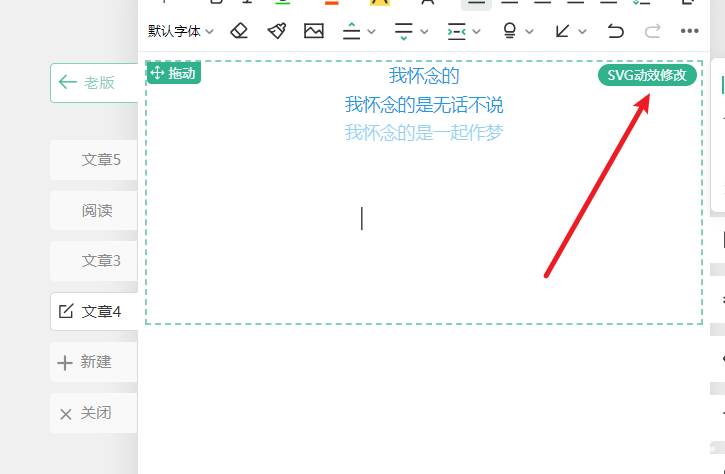Click the line-spacing icon in toolbar

click(x=351, y=31)
